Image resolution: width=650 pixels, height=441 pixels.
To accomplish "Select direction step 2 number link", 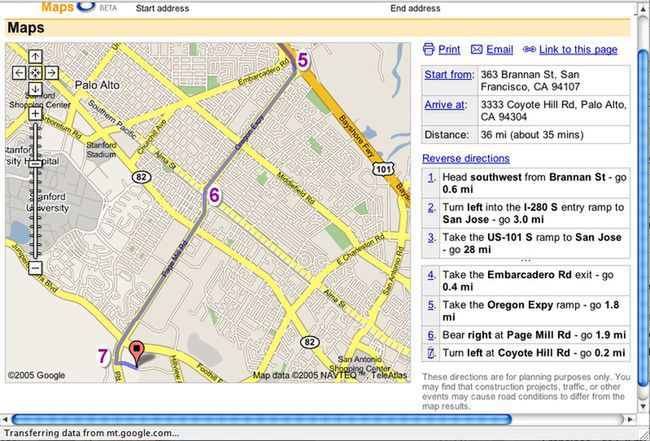I will [x=432, y=207].
